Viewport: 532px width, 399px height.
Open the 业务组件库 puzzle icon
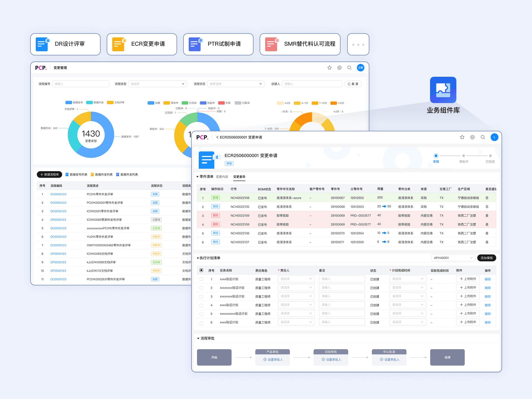[443, 90]
